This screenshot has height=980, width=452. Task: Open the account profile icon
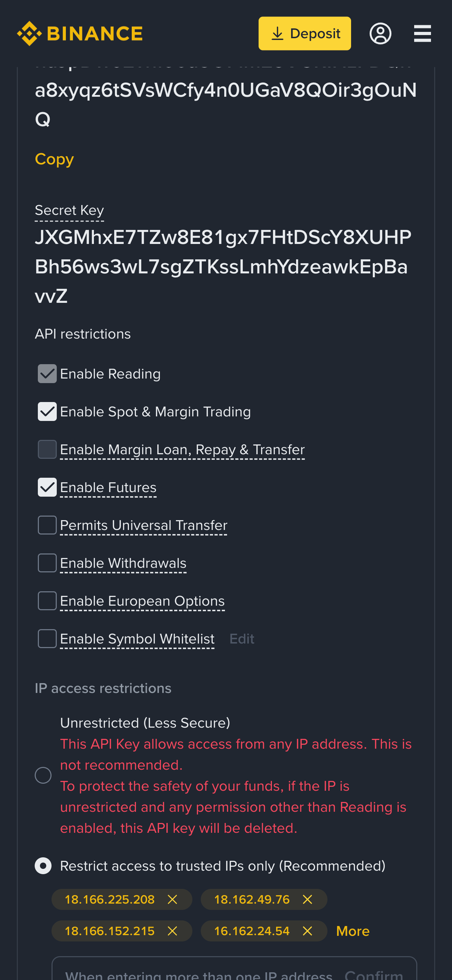[x=381, y=33]
